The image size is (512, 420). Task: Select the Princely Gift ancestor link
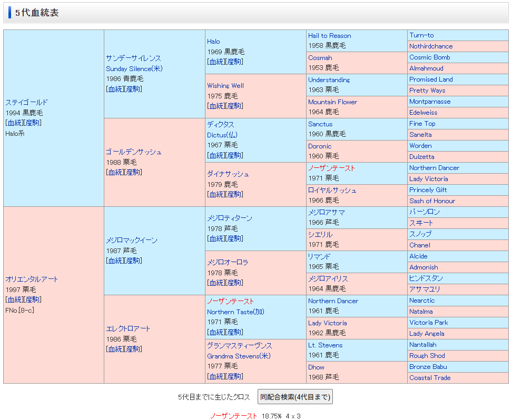click(x=428, y=190)
